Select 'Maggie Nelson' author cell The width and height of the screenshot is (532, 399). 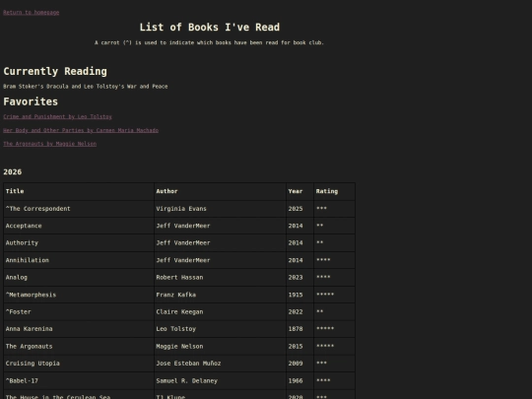(x=220, y=347)
